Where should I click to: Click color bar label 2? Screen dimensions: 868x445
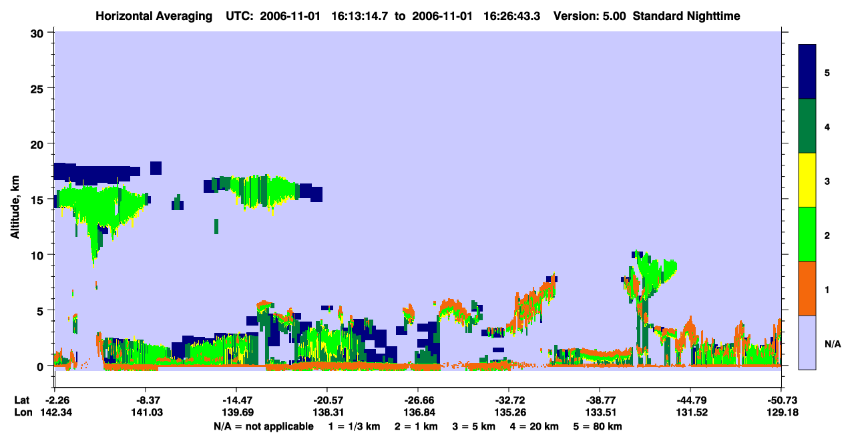coord(827,236)
